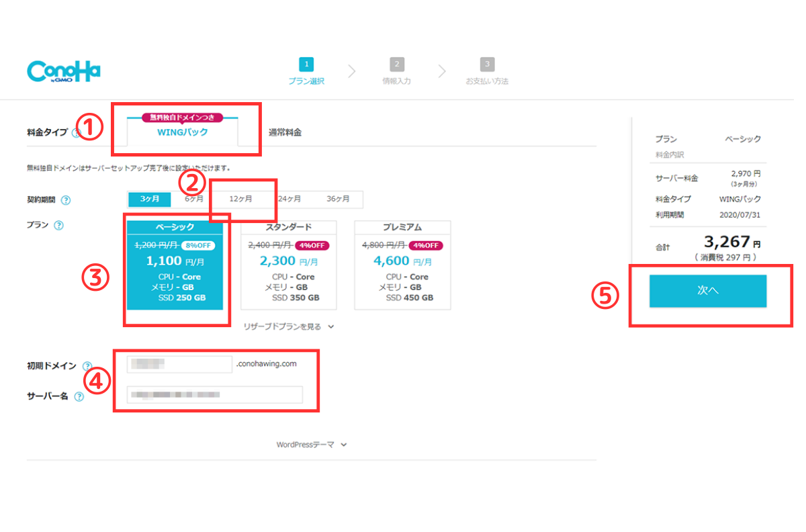Click the 2,300 円/月 price text
Viewport: 806px width, 532px height.
(289, 261)
